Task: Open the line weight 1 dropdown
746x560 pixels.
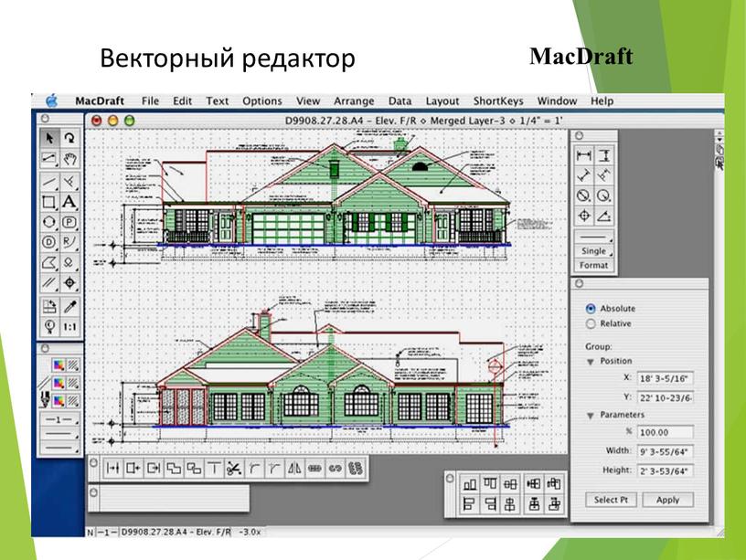Action: (x=59, y=419)
